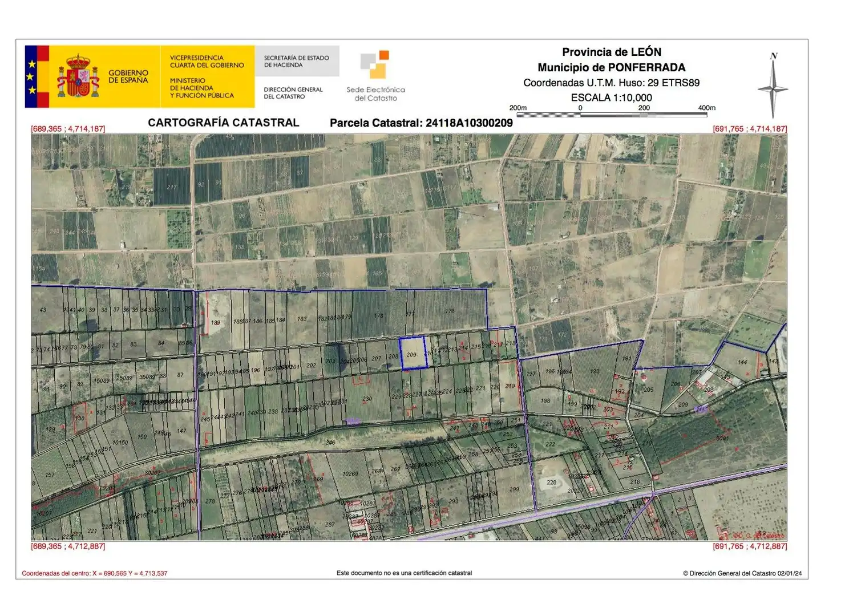Image resolution: width=849 pixels, height=616 pixels.
Task: Select parcel label 246 on the map
Action: (x=330, y=442)
